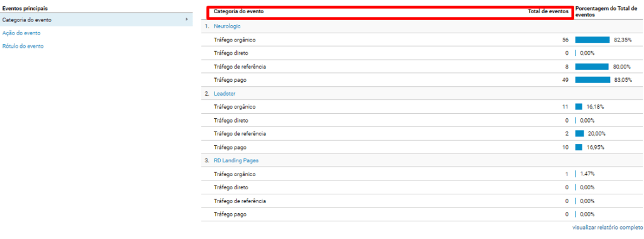Click Total de eventos column header

pyautogui.click(x=548, y=11)
